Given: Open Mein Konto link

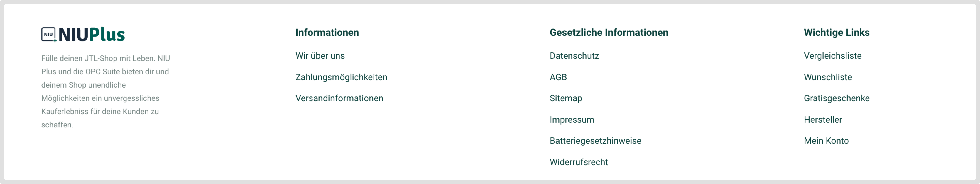Looking at the screenshot, I should pos(826,141).
